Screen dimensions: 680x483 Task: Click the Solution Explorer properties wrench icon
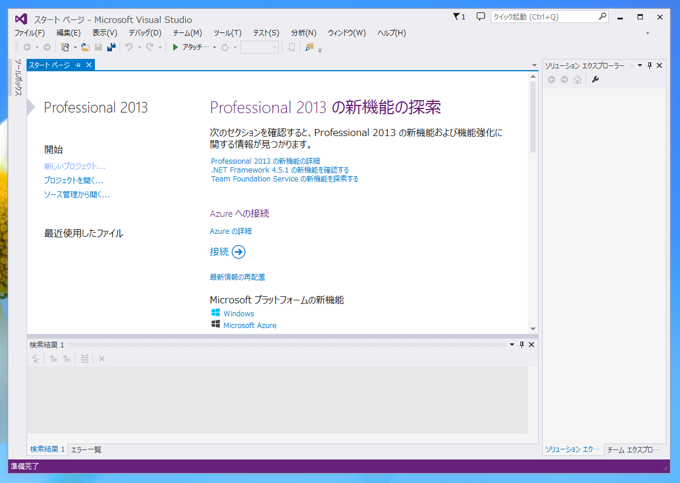click(595, 79)
